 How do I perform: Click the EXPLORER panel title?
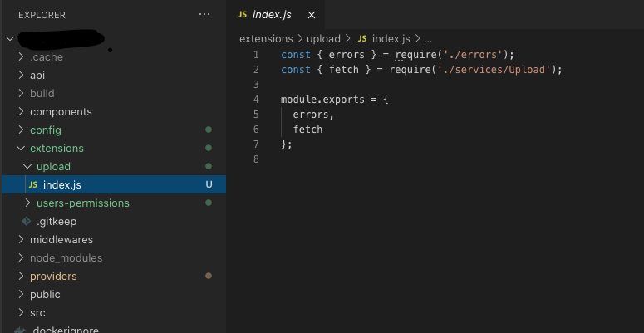point(42,15)
